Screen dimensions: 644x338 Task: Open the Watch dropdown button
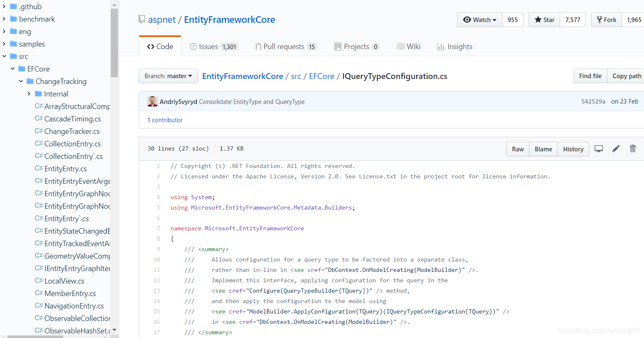click(480, 20)
